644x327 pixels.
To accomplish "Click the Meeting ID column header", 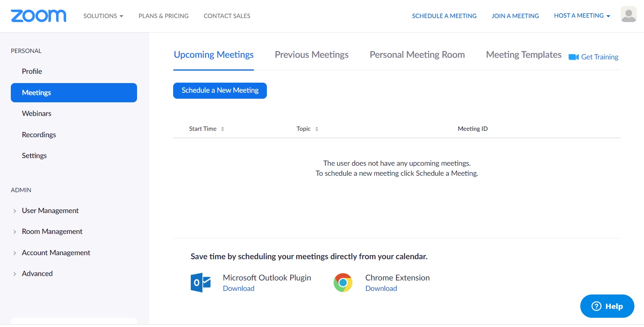I will pyautogui.click(x=473, y=129).
